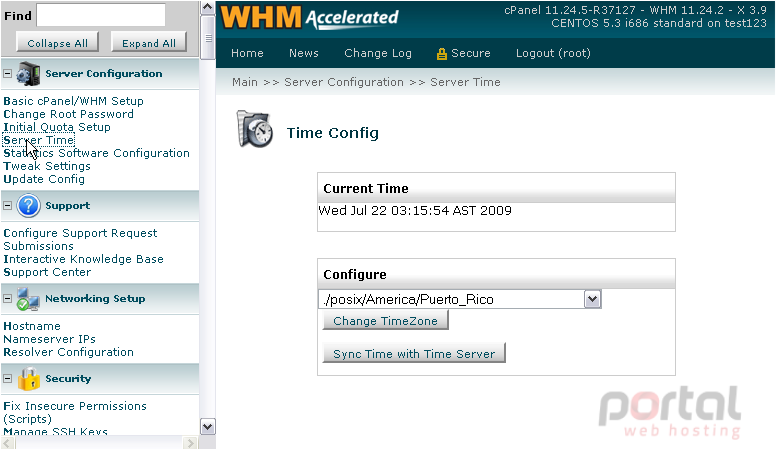Open the Server Time link
Screen dimensions: 776x450
tap(39, 140)
